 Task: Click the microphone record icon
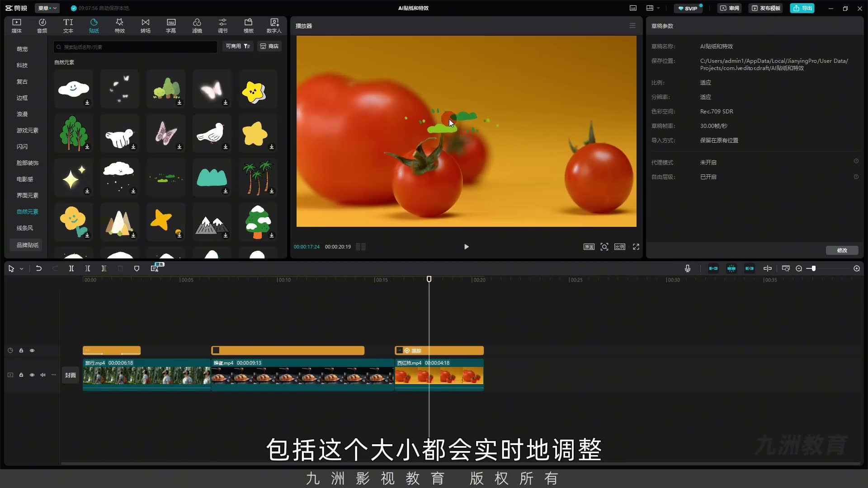(x=687, y=268)
